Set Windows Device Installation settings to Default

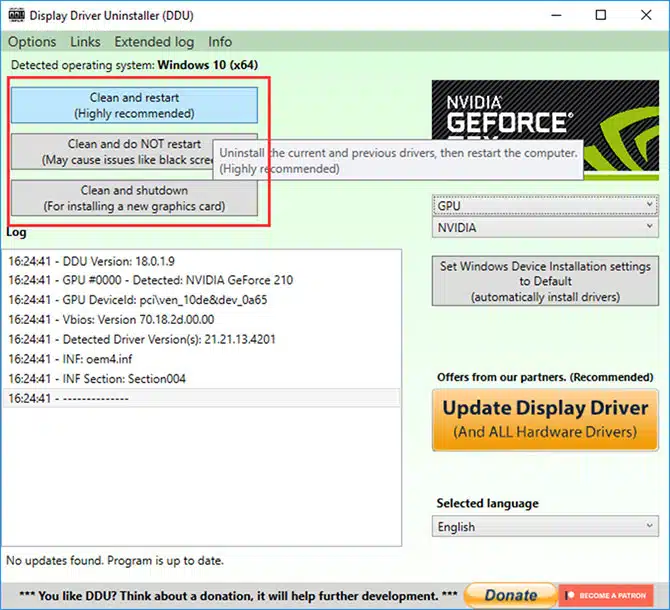point(545,281)
